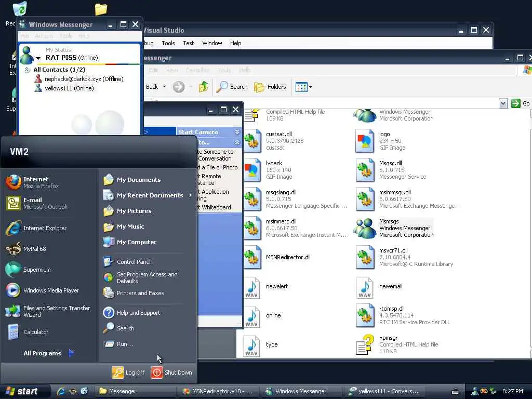Click Internet Explorer quick launch icon
The height and width of the screenshot is (399, 532).
coord(61,391)
